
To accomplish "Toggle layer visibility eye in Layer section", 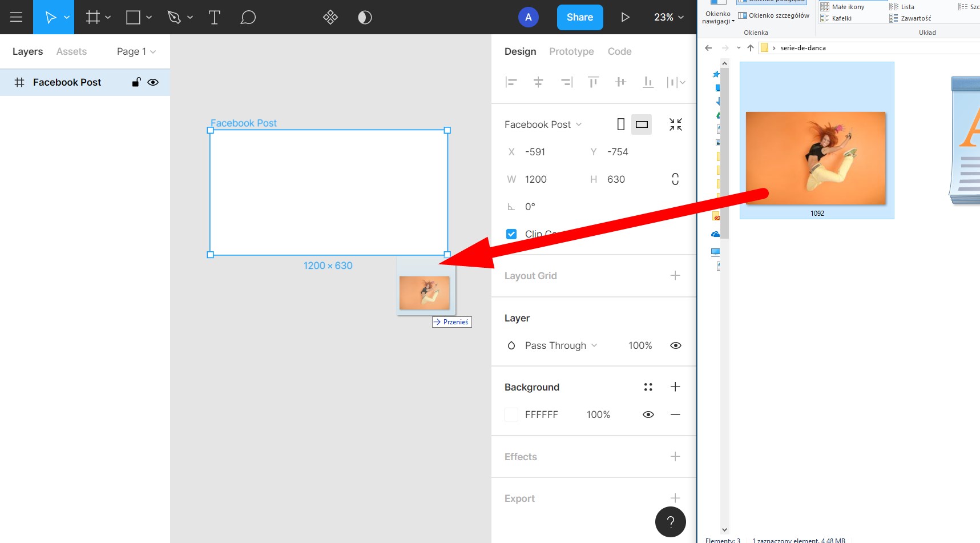I will [x=676, y=345].
